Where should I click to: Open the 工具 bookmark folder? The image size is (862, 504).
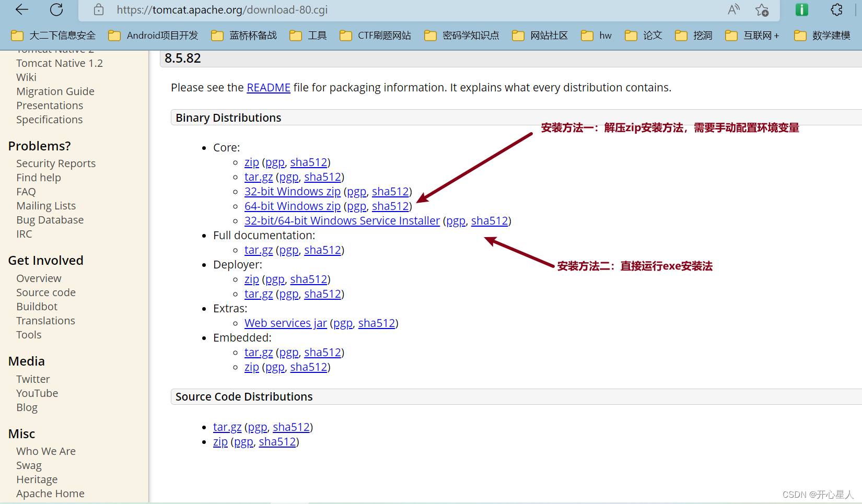308,36
